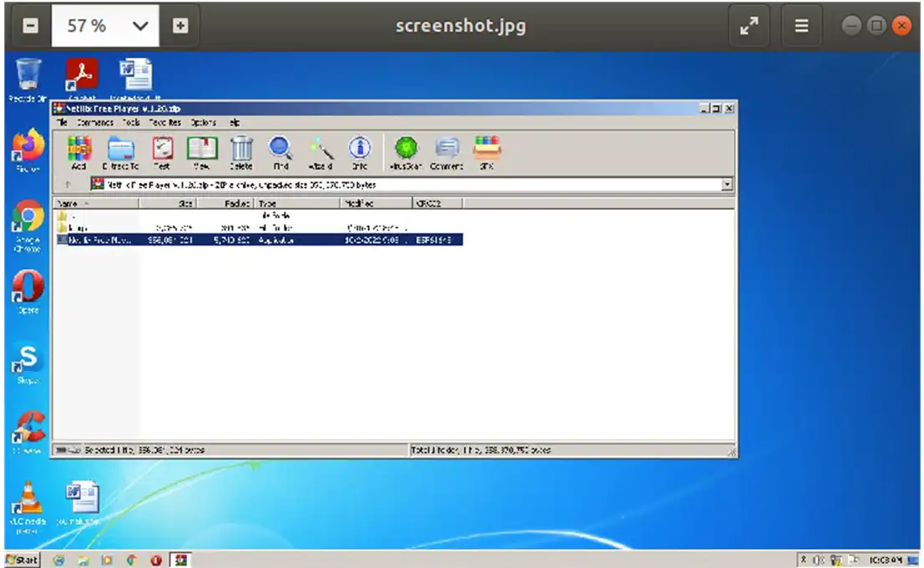This screenshot has width=924, height=568.
Task: Expand the archive path dropdown arrow
Action: point(727,185)
